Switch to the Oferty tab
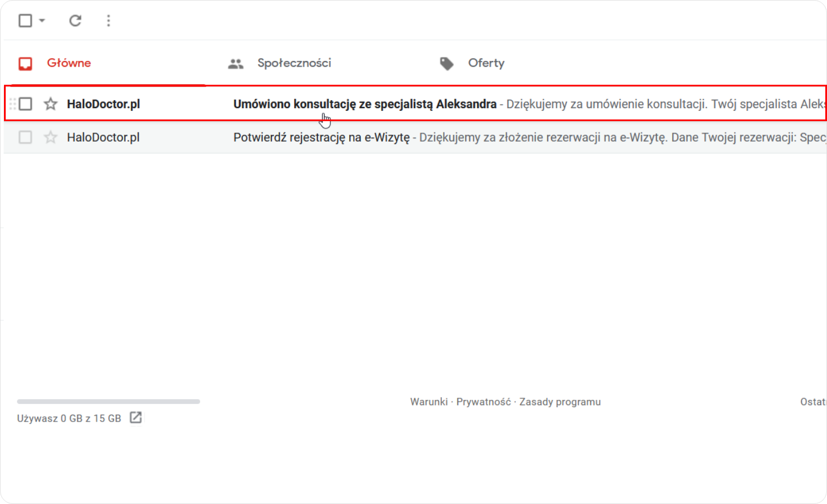The height and width of the screenshot is (504, 827). 486,63
